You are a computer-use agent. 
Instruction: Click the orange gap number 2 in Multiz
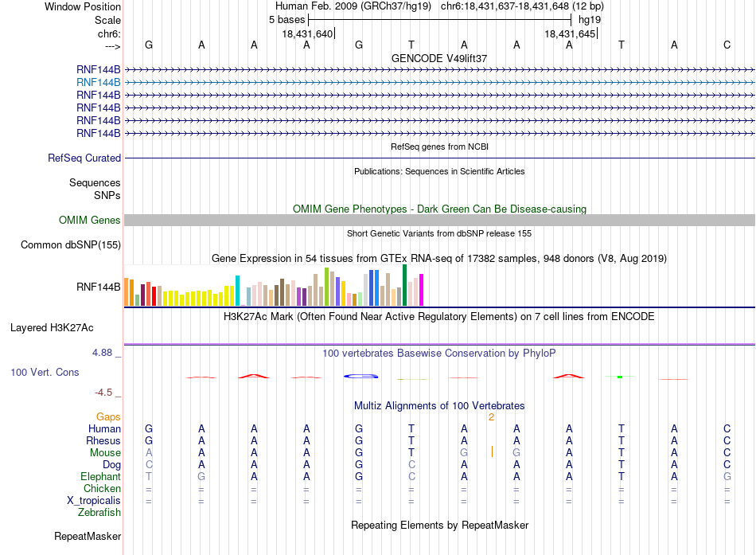pos(491,417)
